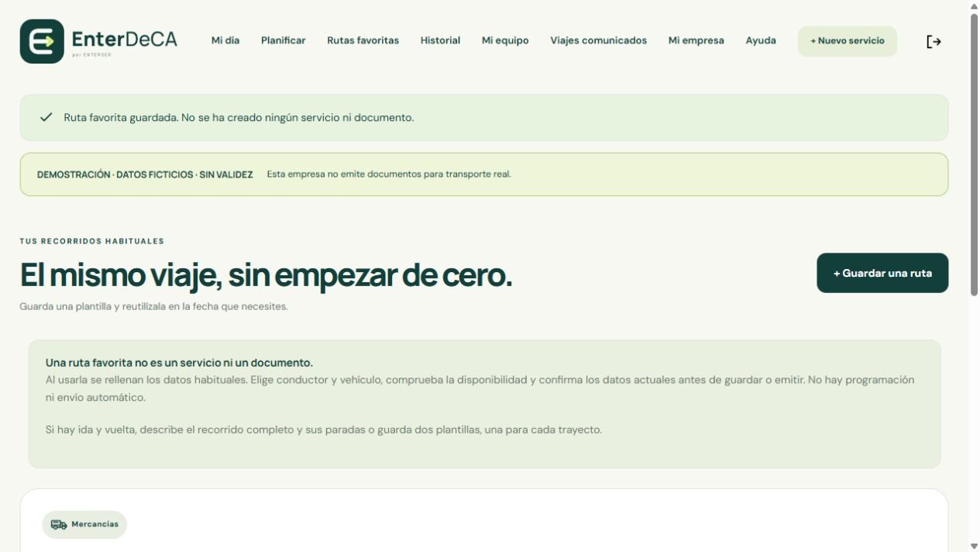The width and height of the screenshot is (980, 552).
Task: Go to Mi empresa
Action: tap(696, 40)
